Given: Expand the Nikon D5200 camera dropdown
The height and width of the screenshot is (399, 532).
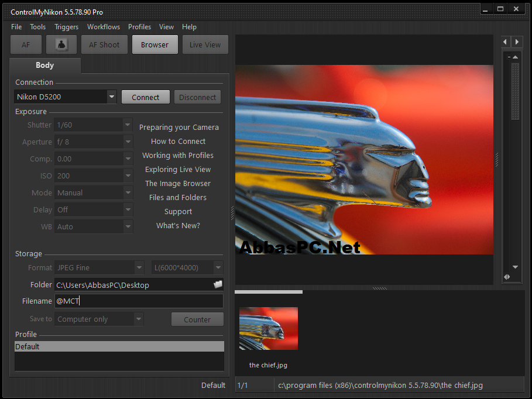Looking at the screenshot, I should pos(112,97).
